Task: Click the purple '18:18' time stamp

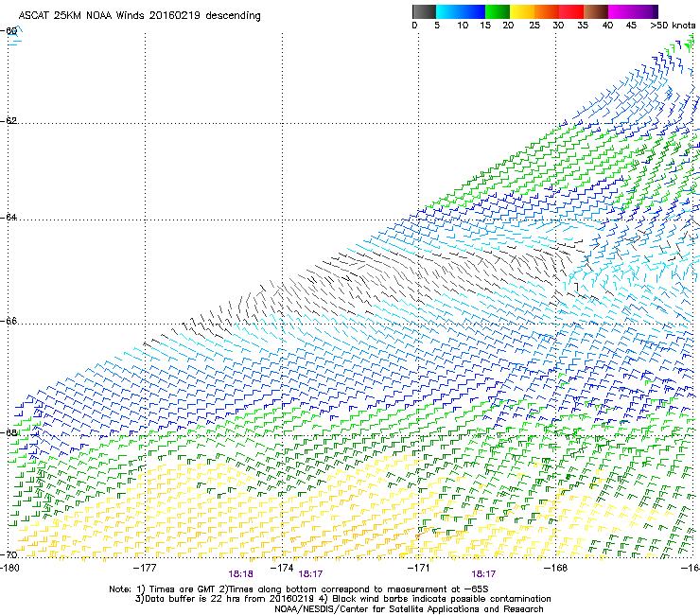Action: [240, 574]
